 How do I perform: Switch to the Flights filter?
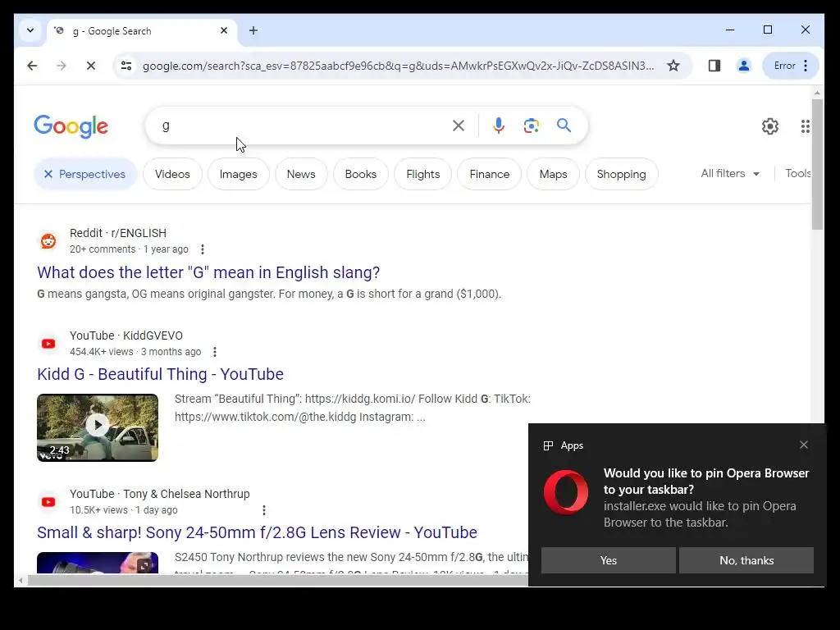click(x=422, y=174)
